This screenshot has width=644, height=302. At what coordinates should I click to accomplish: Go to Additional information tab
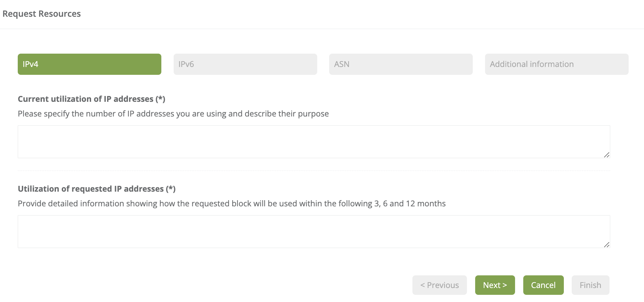(x=557, y=64)
